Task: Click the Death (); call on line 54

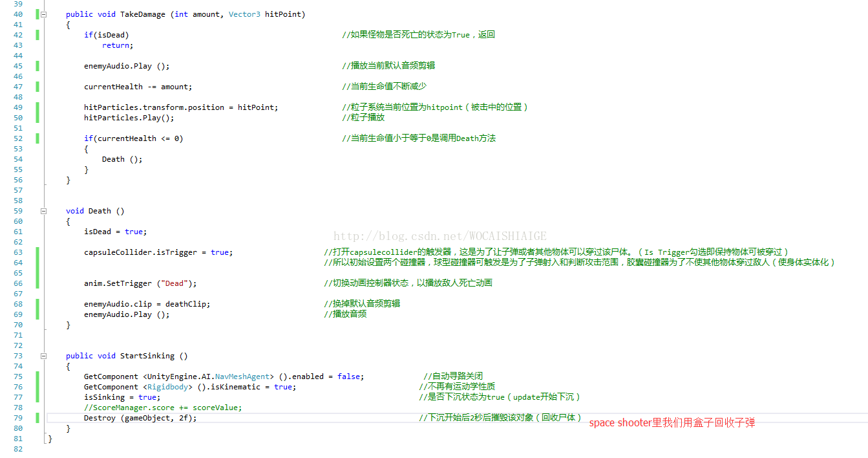Action: click(x=122, y=159)
